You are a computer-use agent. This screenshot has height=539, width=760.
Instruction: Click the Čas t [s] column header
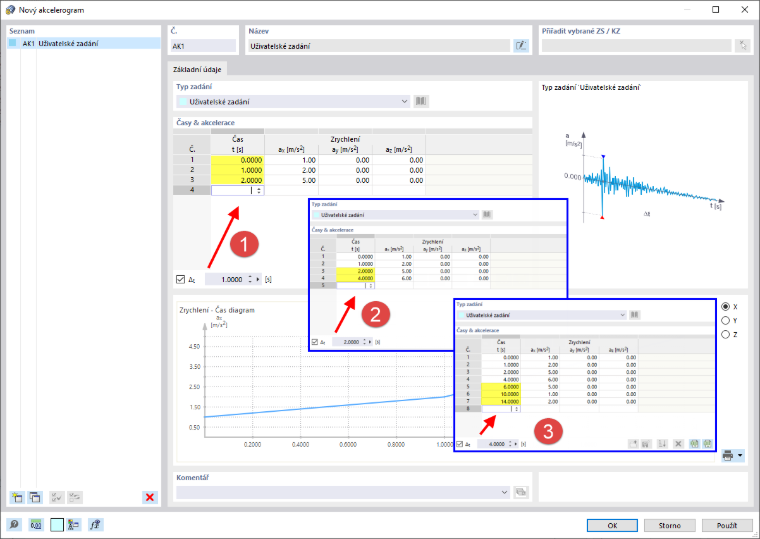tap(238, 144)
